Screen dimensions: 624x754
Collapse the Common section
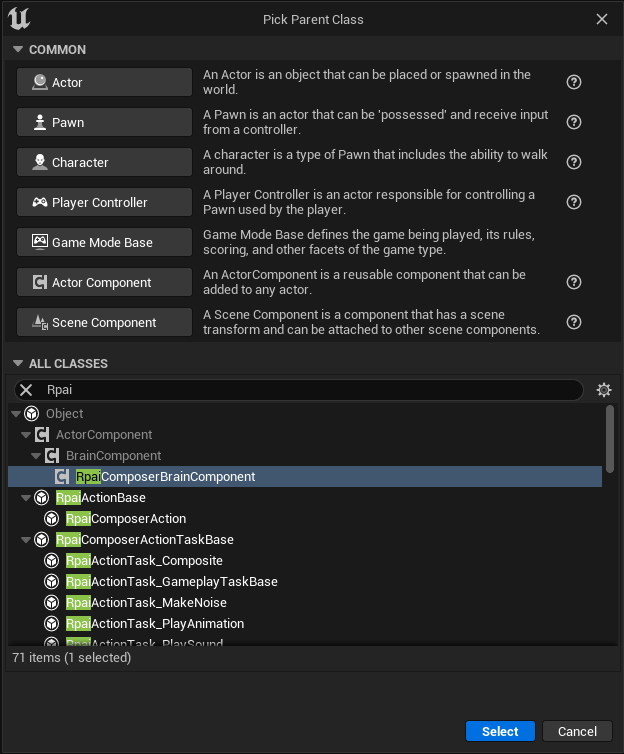pyautogui.click(x=17, y=50)
